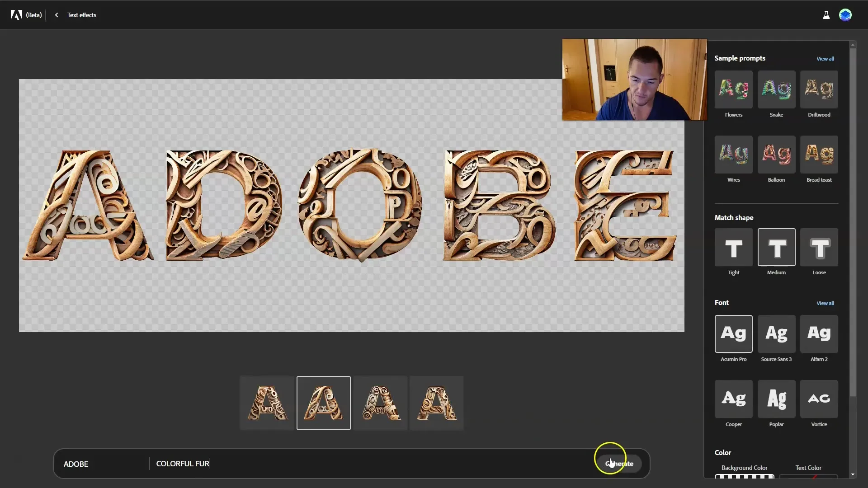The height and width of the screenshot is (488, 868).
Task: Expand the Adobe back navigation
Action: [x=56, y=15]
